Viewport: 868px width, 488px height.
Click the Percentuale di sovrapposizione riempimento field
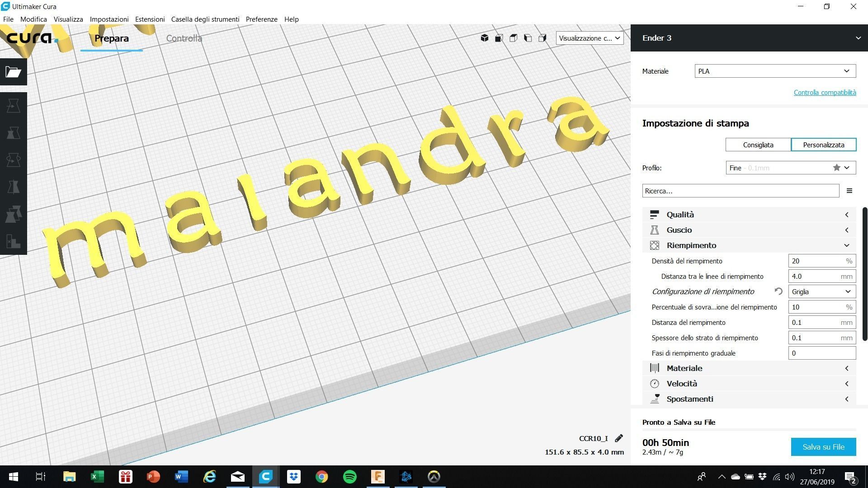click(822, 307)
